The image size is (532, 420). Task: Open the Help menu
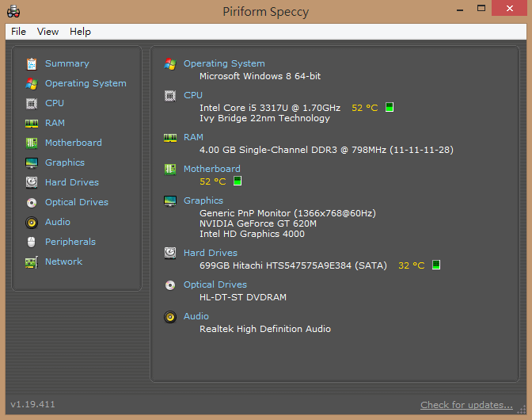tap(81, 32)
